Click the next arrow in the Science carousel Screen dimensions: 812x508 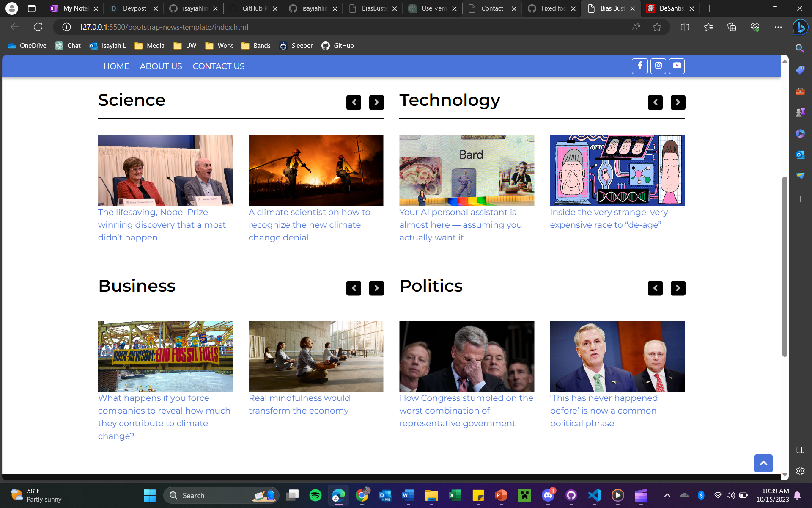(376, 102)
